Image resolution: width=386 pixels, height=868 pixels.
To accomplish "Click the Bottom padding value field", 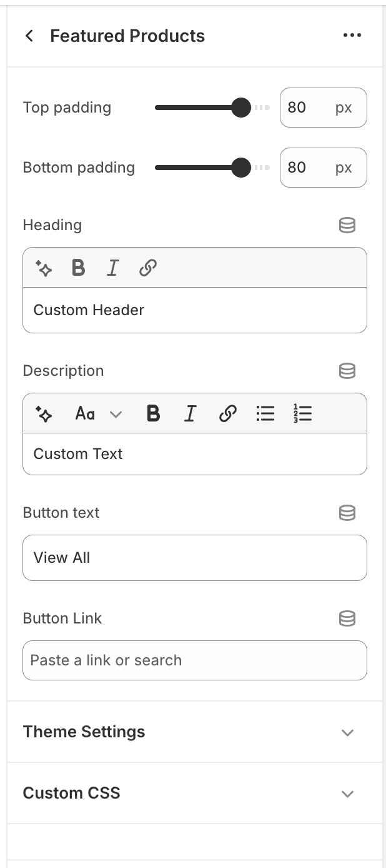I will 324,168.
